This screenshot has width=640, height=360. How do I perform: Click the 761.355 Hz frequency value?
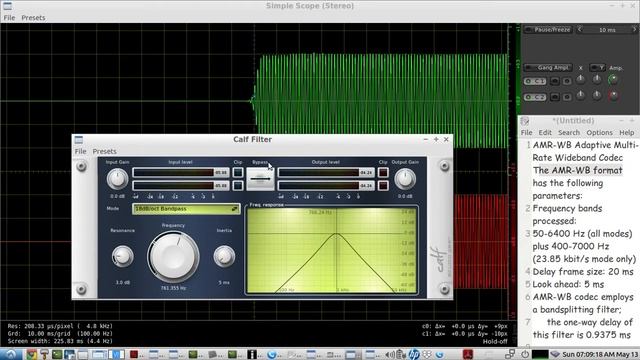tap(173, 288)
